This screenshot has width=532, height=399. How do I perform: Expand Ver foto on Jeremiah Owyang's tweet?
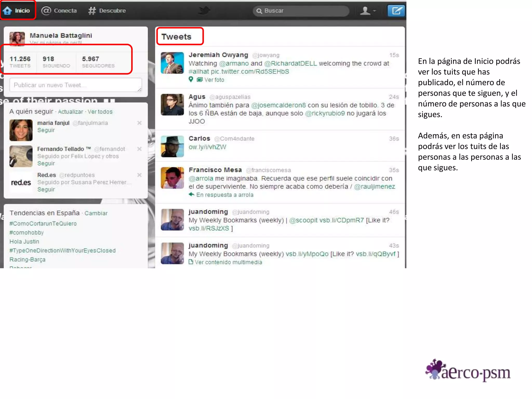point(214,80)
